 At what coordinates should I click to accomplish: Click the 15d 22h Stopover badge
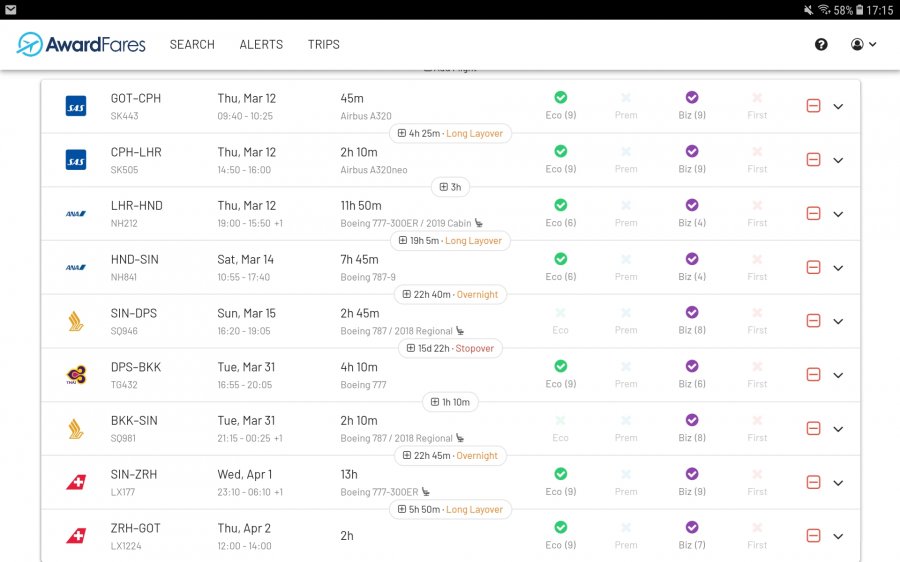point(450,348)
